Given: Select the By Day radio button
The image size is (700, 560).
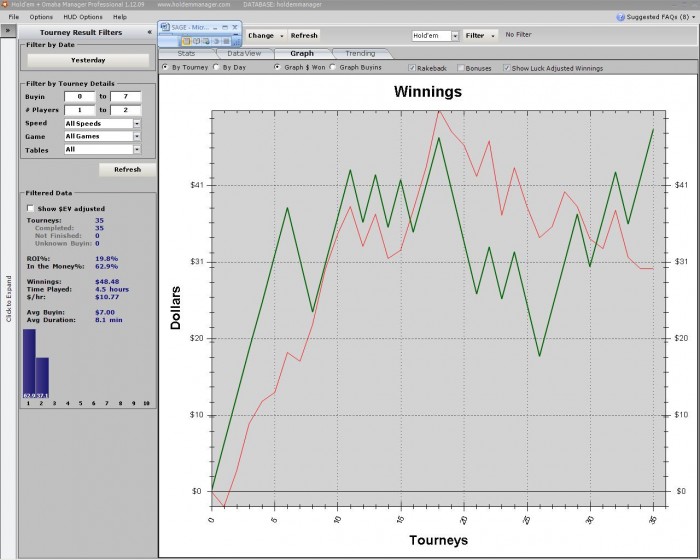Looking at the screenshot, I should (x=216, y=67).
